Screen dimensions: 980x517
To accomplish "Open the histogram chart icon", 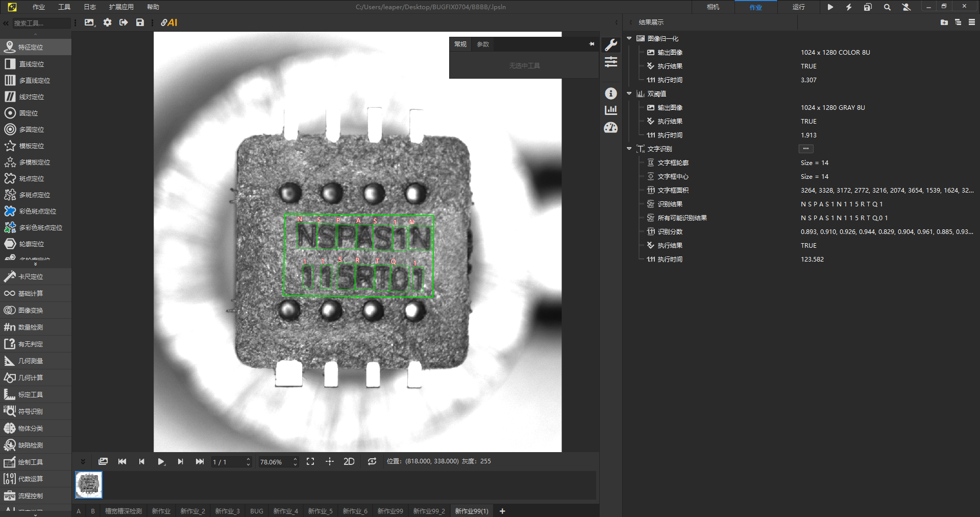I will pyautogui.click(x=611, y=110).
